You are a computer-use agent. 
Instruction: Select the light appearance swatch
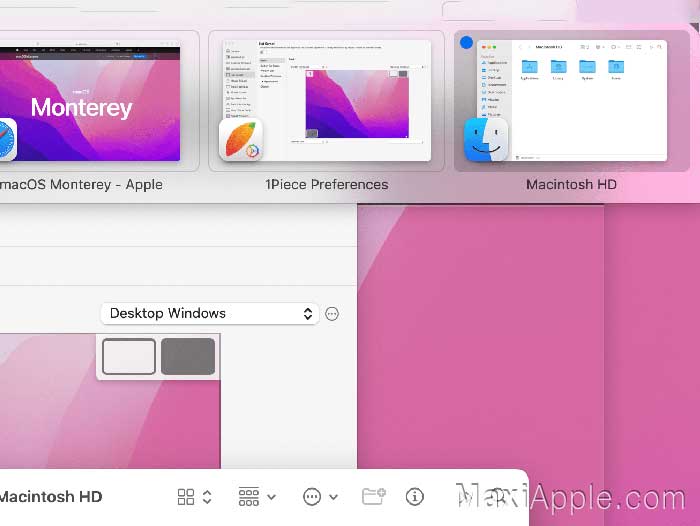point(129,356)
